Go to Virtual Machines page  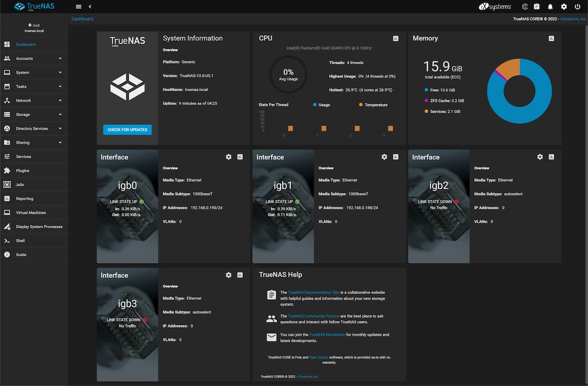[31, 213]
